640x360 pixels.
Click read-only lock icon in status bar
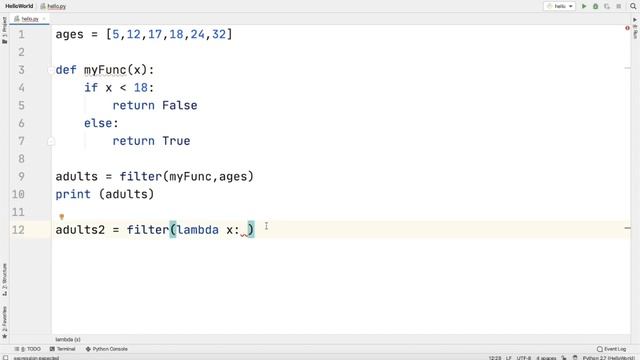tap(564, 358)
